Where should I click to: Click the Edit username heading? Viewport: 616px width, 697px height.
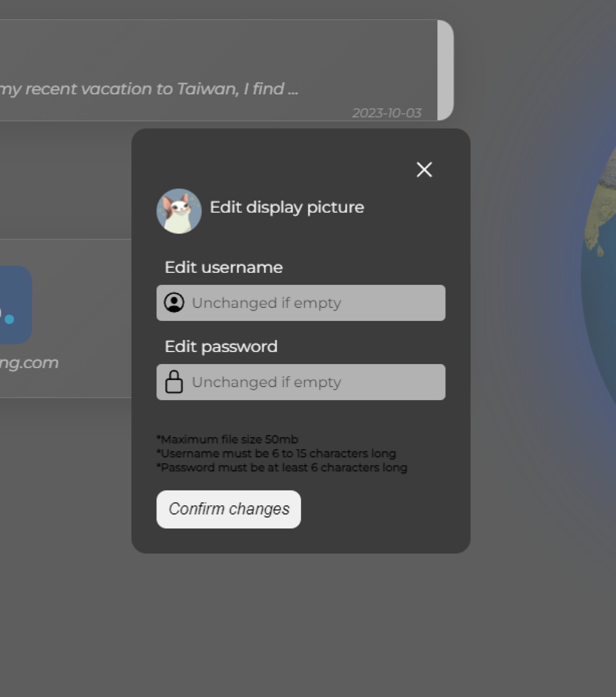tap(223, 267)
